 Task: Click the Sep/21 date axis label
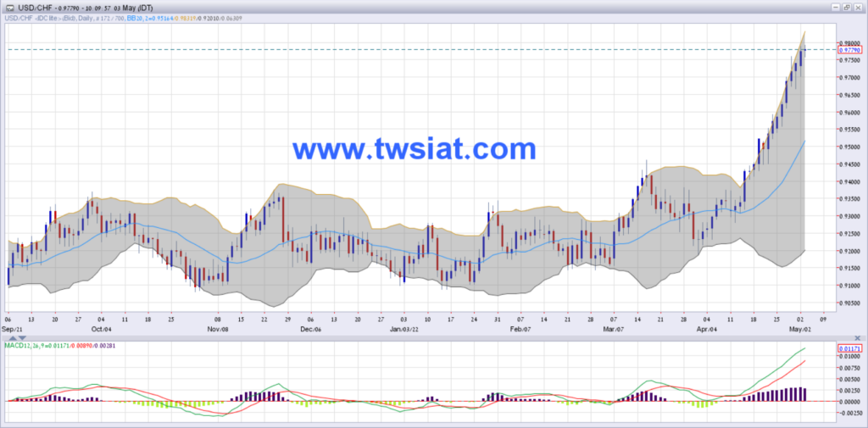click(12, 329)
